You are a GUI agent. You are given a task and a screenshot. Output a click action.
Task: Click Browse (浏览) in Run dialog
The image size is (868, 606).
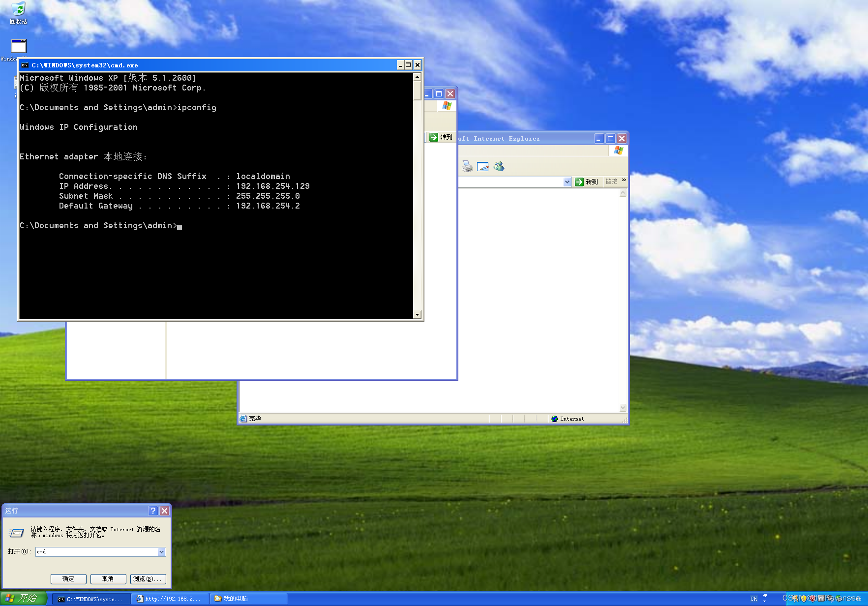tap(148, 579)
